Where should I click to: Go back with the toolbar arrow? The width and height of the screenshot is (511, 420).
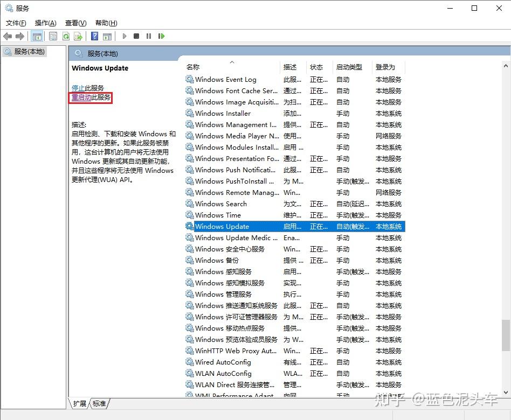(x=8, y=36)
